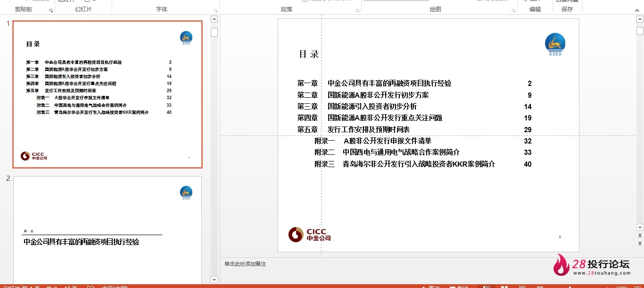Click page number 29 on the main slide
This screenshot has height=288, width=644.
(528, 130)
